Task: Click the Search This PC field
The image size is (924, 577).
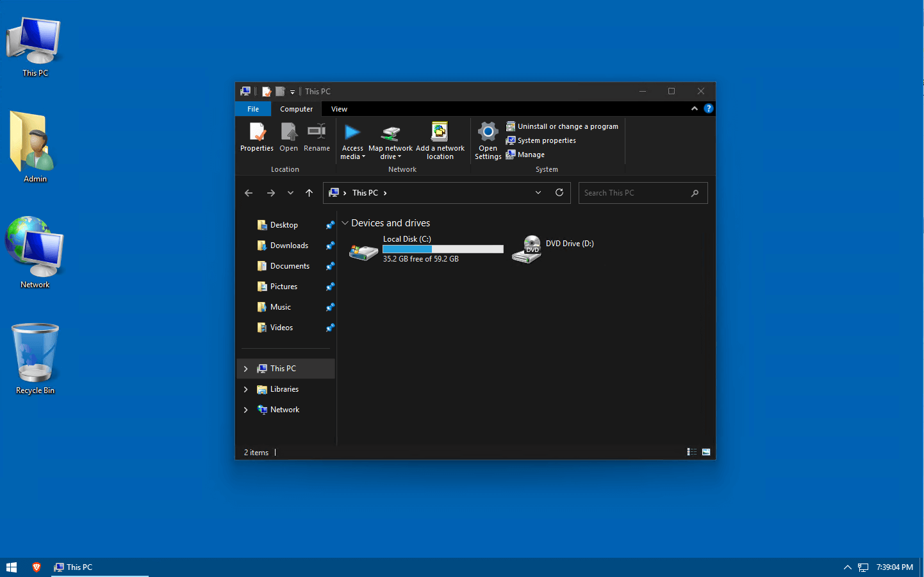Action: click(643, 193)
